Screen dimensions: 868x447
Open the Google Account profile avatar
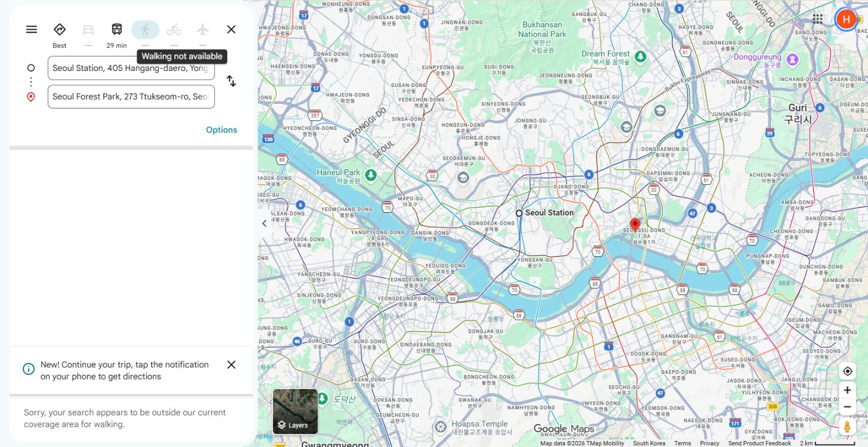point(846,19)
